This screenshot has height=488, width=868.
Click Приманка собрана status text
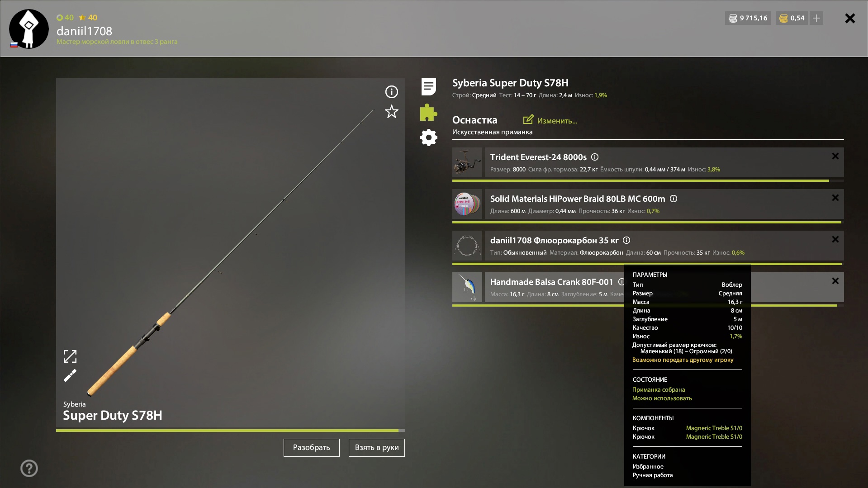(659, 389)
